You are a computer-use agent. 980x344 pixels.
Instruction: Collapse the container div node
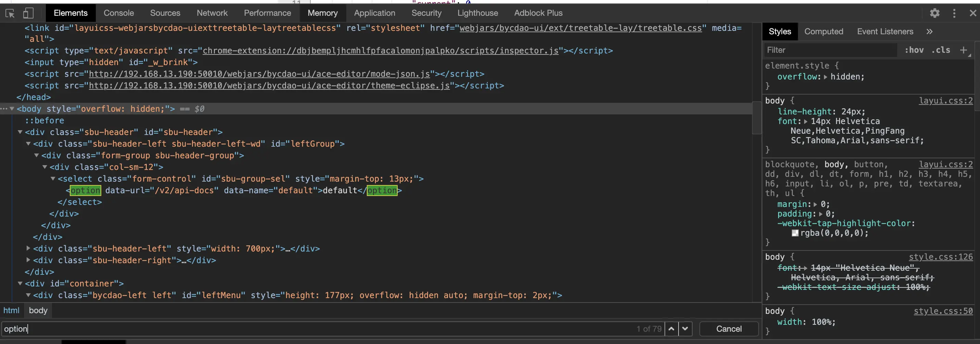(20, 283)
